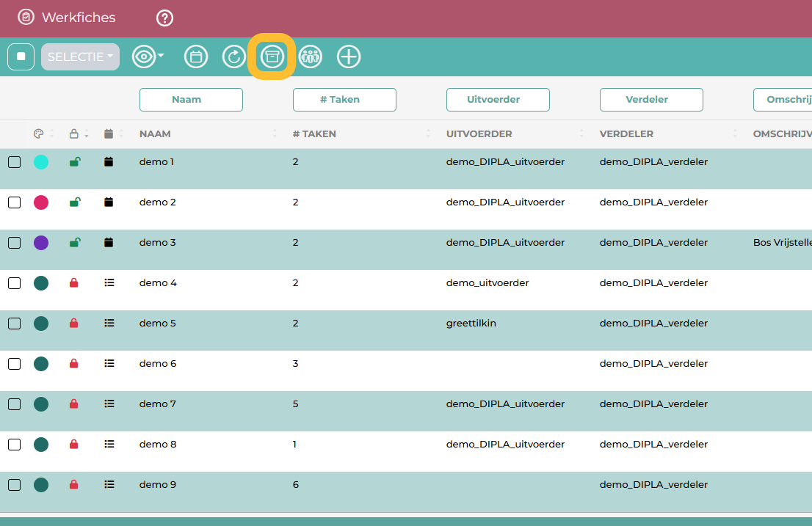The width and height of the screenshot is (812, 526).
Task: Open the eye visibility dropdown
Action: pos(148,56)
